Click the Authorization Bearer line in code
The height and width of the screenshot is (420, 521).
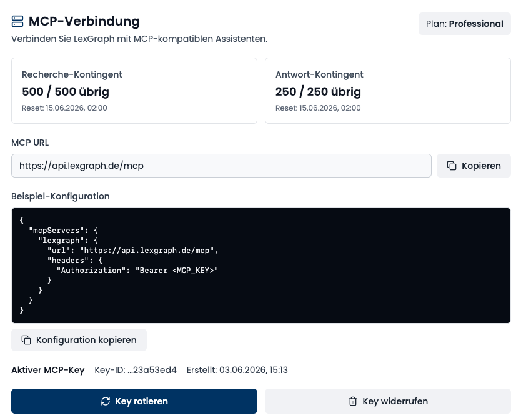click(x=137, y=271)
